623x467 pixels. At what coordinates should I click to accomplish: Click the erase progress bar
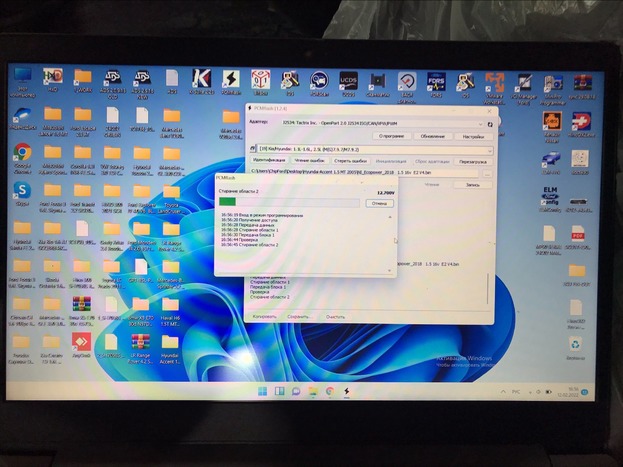(289, 203)
